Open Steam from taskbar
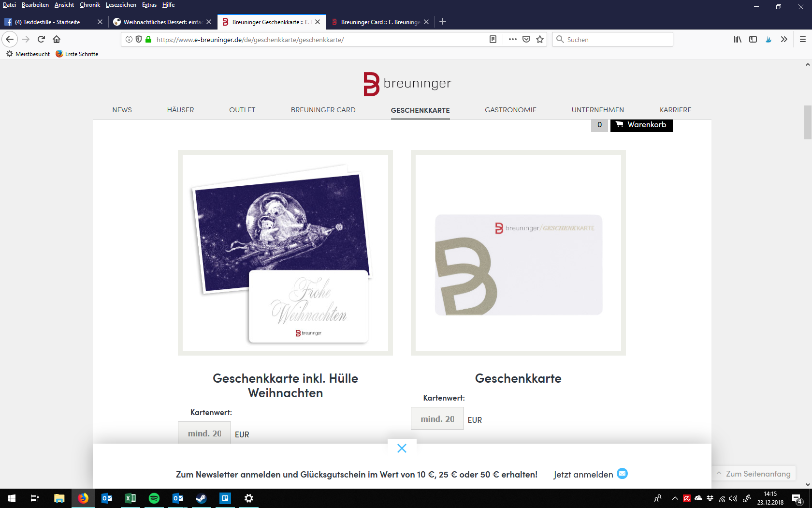This screenshot has width=812, height=508. (x=201, y=498)
